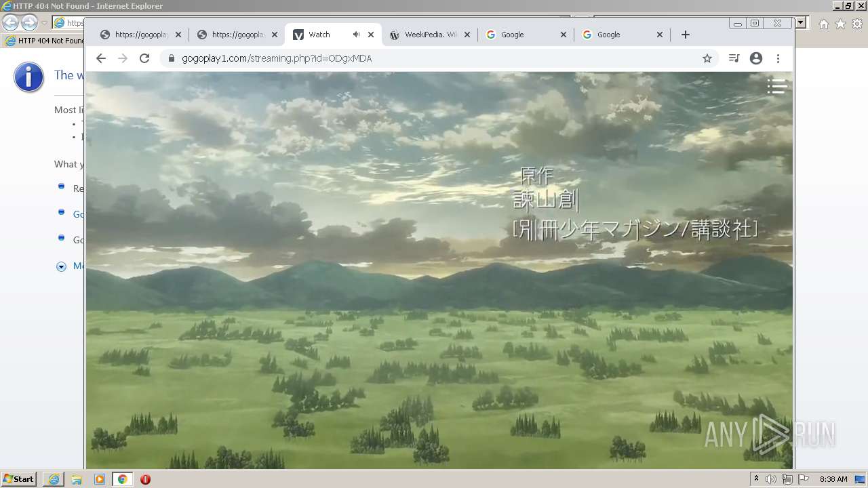Expand the IE More information chevron
This screenshot has height=488, width=868.
click(61, 266)
